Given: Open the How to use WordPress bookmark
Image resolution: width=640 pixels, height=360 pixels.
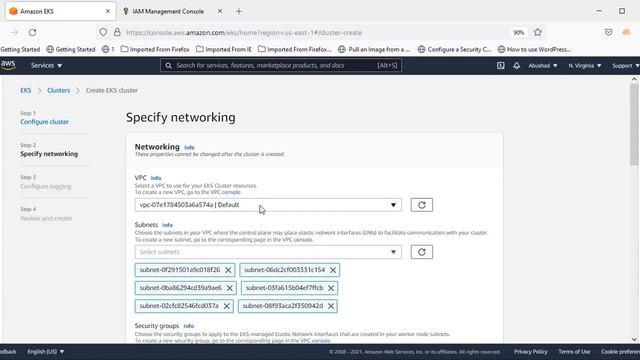Looking at the screenshot, I should click(x=534, y=49).
